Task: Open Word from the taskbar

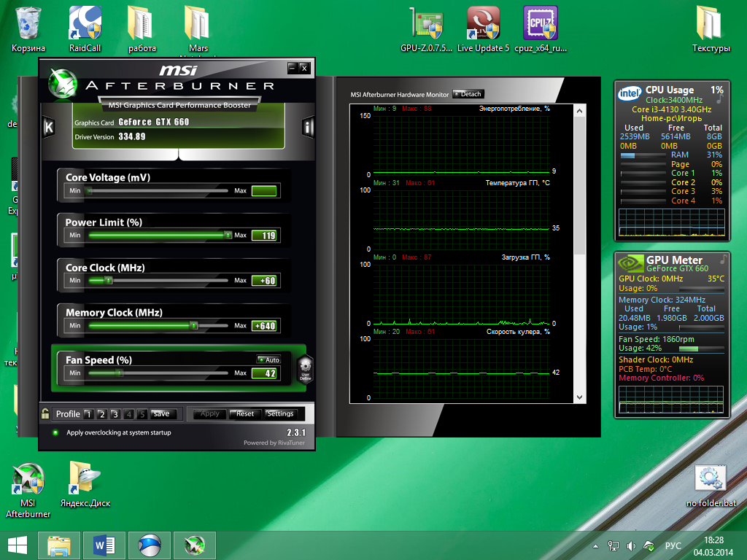Action: [x=104, y=545]
